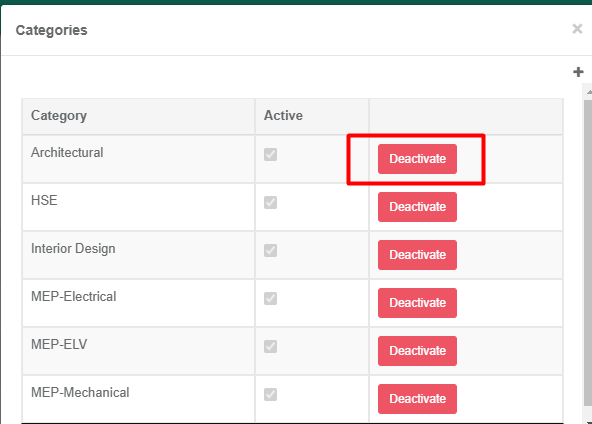Viewport: 592px width, 424px height.
Task: Click the vertical scrollbar of category list
Action: 588,253
